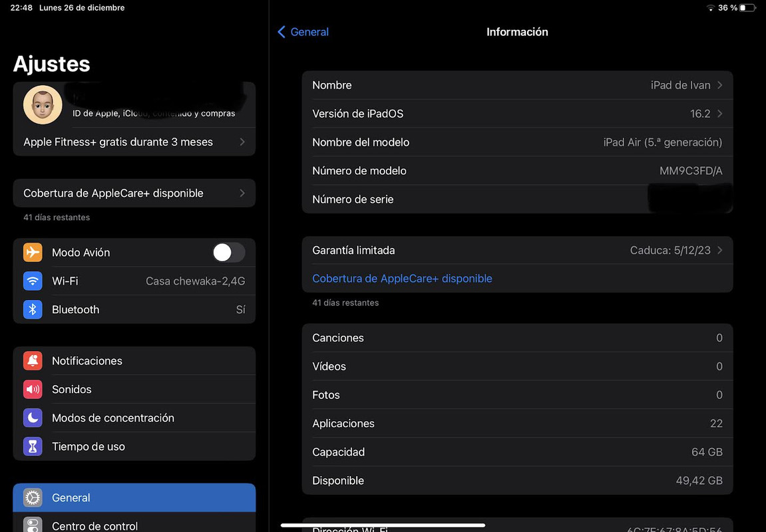Viewport: 766px width, 532px height.
Task: Open Notificaciones settings
Action: point(134,360)
